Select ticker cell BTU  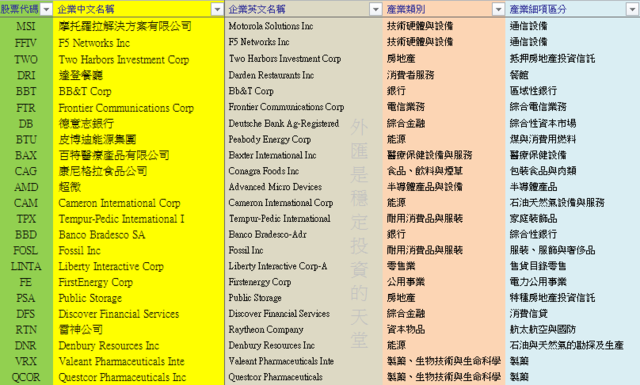(x=26, y=140)
